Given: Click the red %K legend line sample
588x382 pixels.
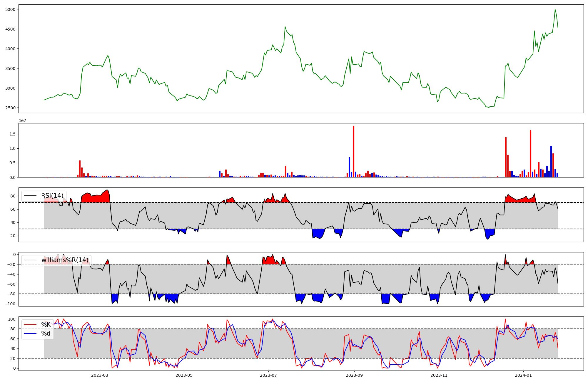Looking at the screenshot, I should click(x=30, y=325).
